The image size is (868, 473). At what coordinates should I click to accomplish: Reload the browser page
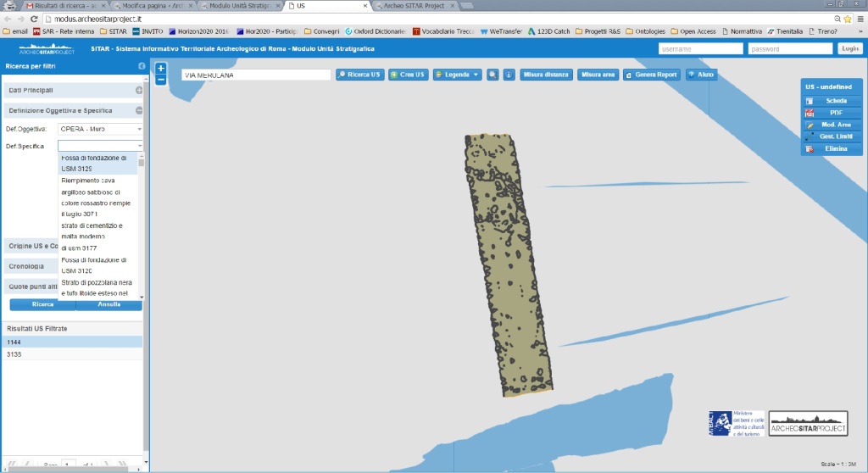point(34,19)
